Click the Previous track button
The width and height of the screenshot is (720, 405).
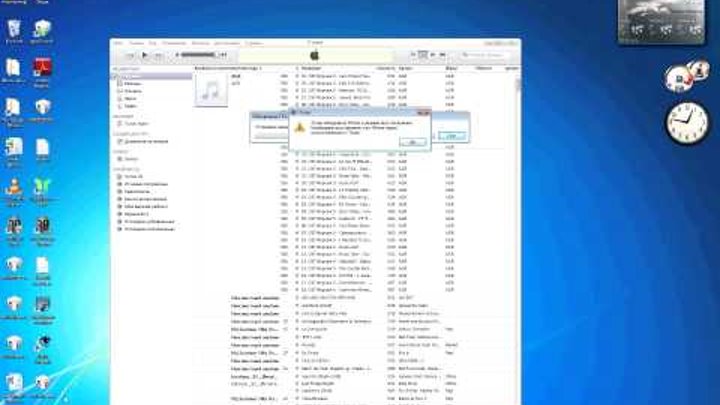(130, 55)
